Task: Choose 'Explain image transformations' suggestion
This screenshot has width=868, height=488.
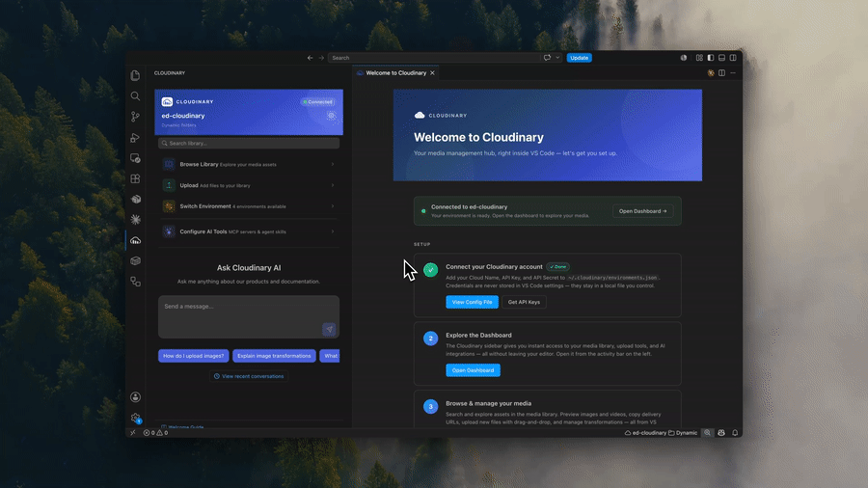Action: [274, 356]
